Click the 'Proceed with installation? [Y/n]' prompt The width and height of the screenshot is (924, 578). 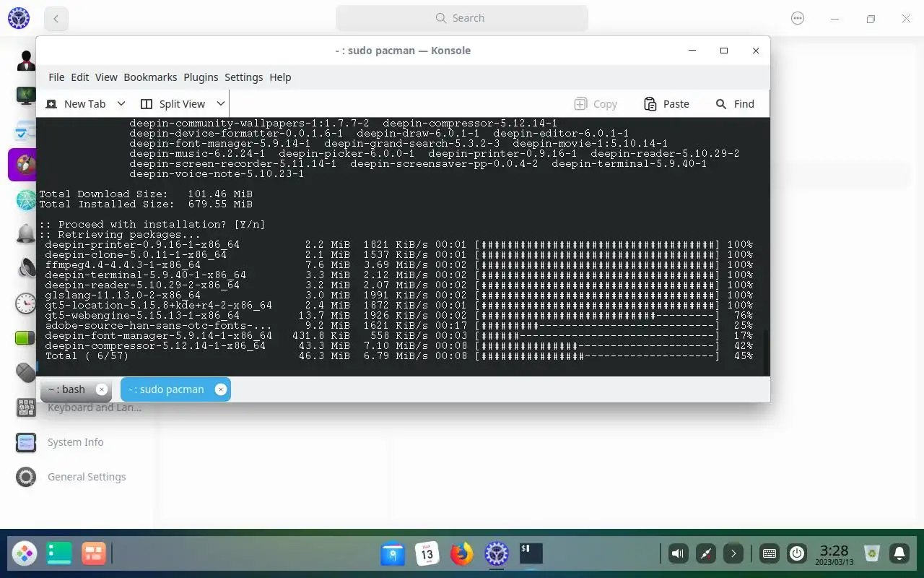pyautogui.click(x=152, y=225)
